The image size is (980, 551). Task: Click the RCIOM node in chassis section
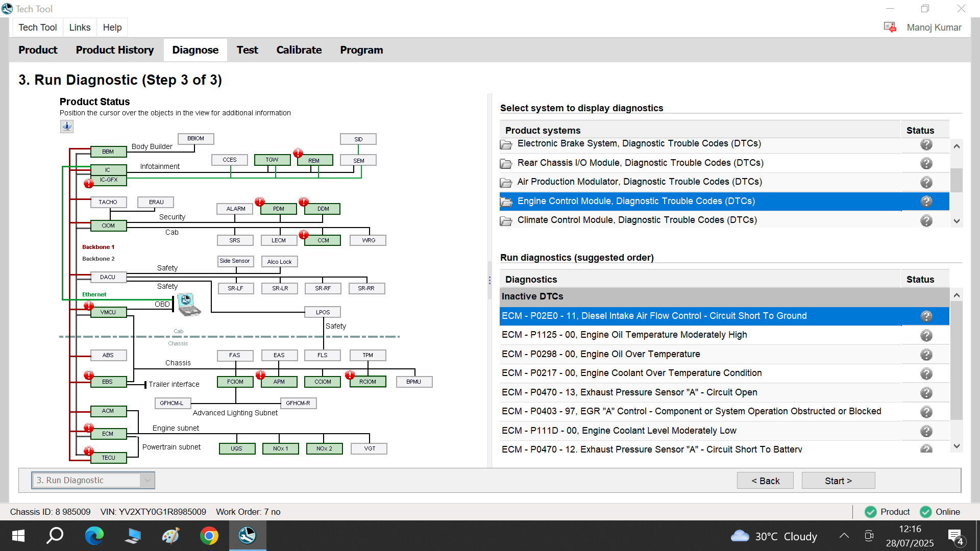(x=367, y=382)
